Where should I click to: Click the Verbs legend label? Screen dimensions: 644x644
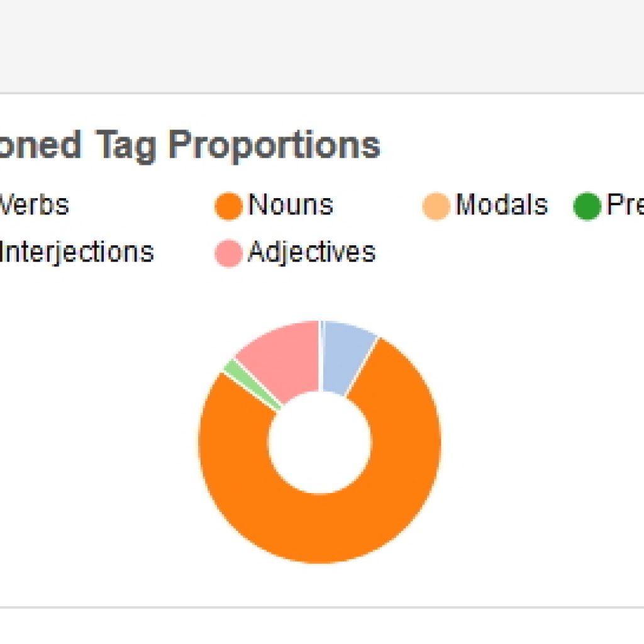(34, 204)
